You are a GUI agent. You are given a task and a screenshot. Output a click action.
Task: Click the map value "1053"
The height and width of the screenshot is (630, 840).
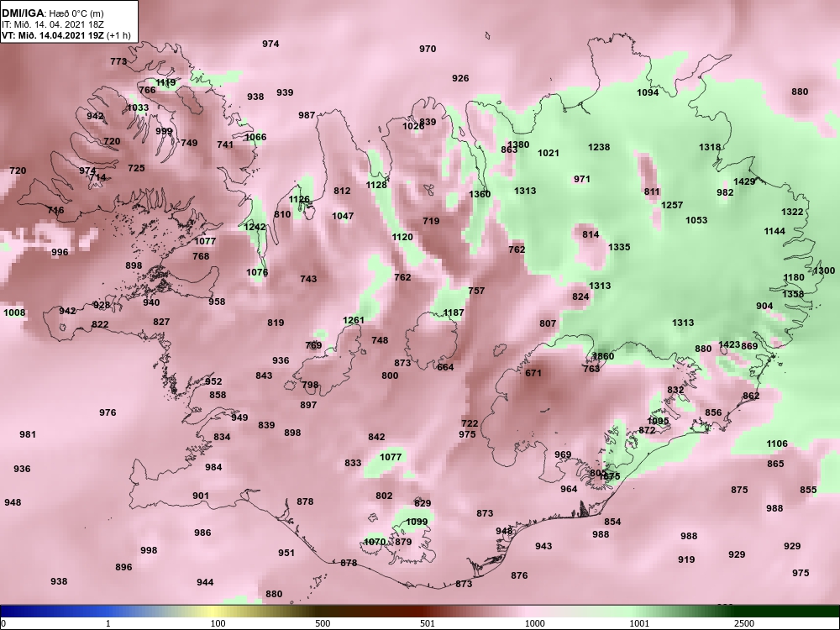[x=696, y=219]
